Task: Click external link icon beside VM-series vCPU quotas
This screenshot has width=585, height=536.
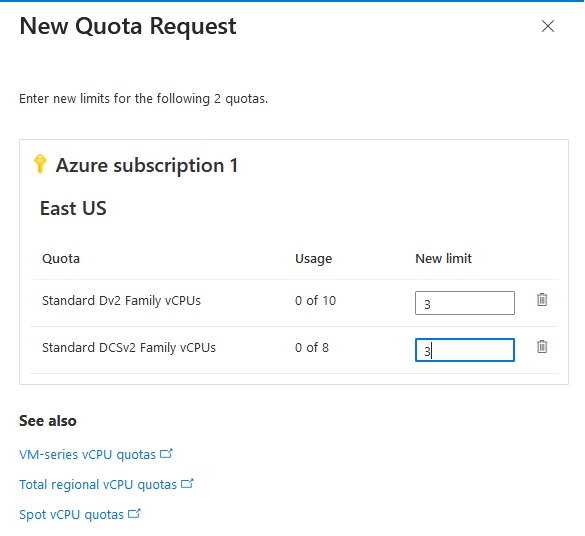Action: click(x=166, y=453)
